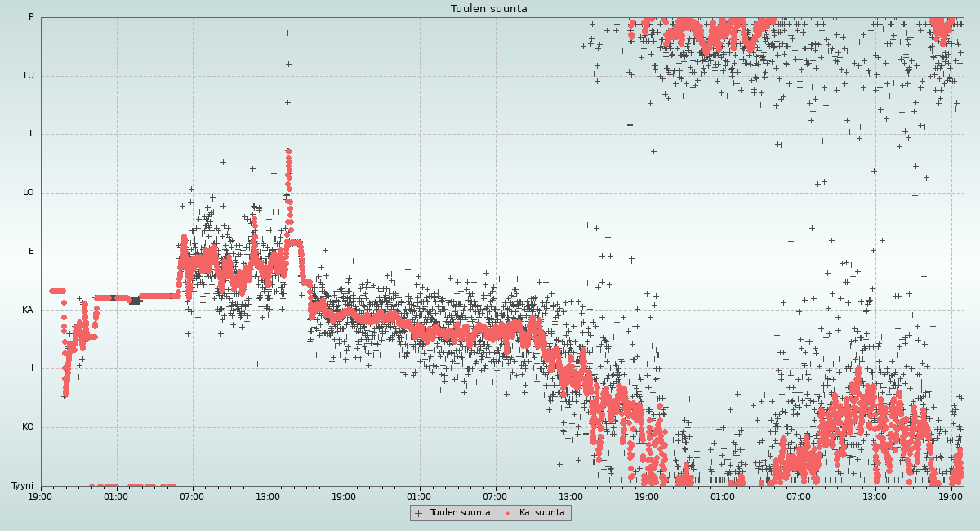Viewport: 980px width, 531px height.
Task: Click the leftmost '01:00' x-axis label
Action: click(x=116, y=496)
